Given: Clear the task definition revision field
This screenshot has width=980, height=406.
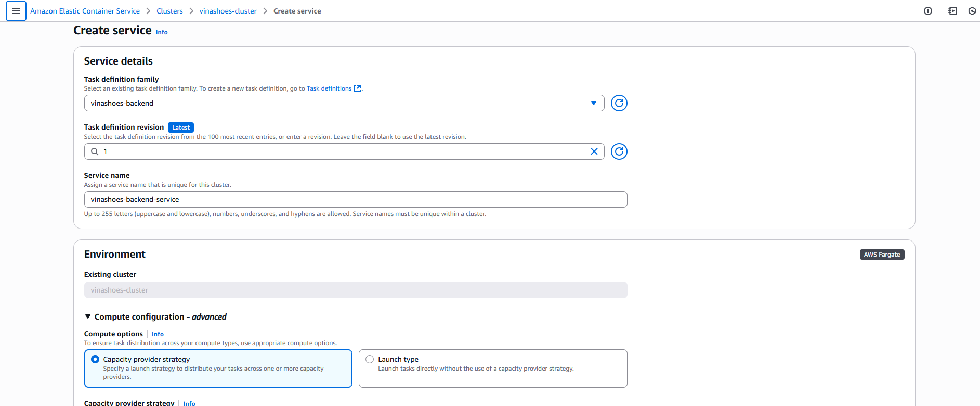Looking at the screenshot, I should click(594, 151).
